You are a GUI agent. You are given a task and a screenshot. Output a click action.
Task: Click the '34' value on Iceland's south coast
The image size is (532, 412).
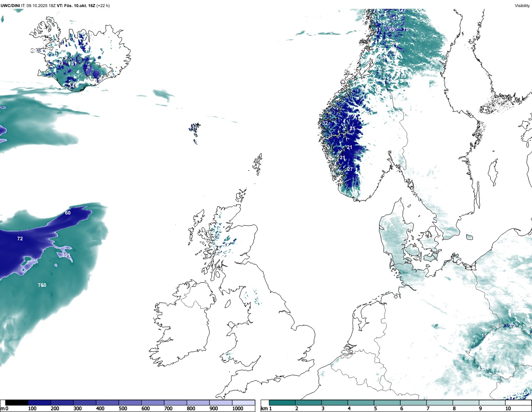(72, 86)
